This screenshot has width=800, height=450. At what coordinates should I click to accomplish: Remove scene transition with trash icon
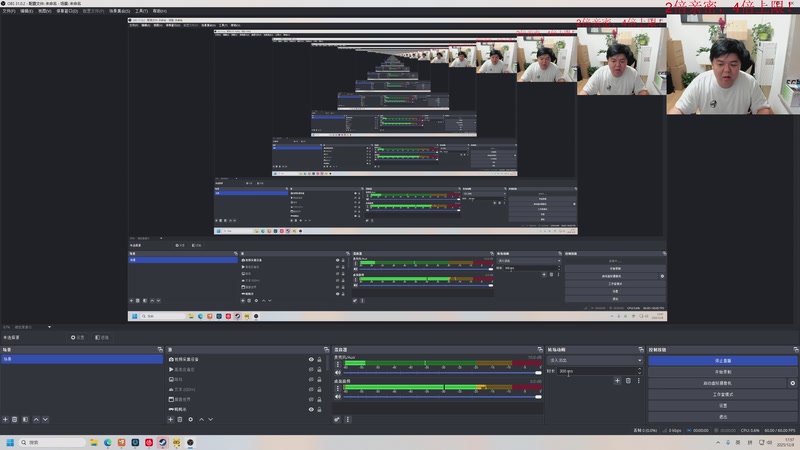(x=628, y=381)
